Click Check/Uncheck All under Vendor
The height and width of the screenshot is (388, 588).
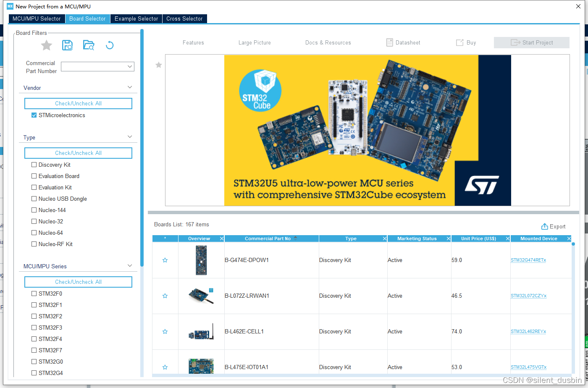point(78,103)
